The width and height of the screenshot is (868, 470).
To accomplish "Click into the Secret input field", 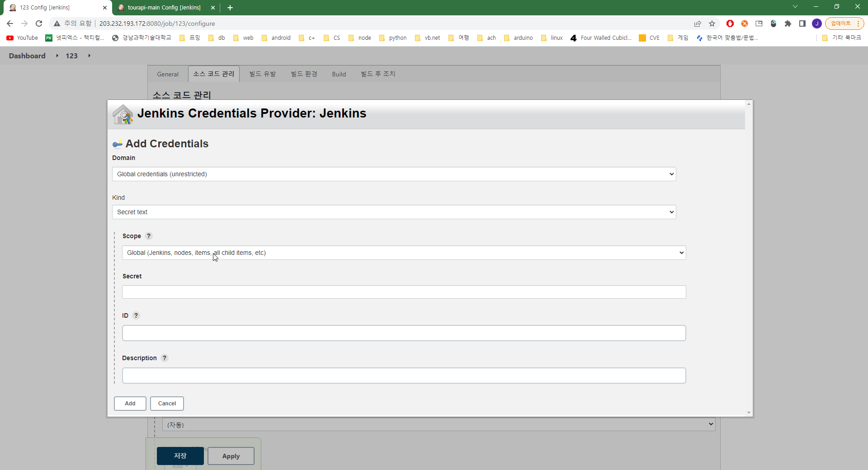I will click(x=404, y=292).
